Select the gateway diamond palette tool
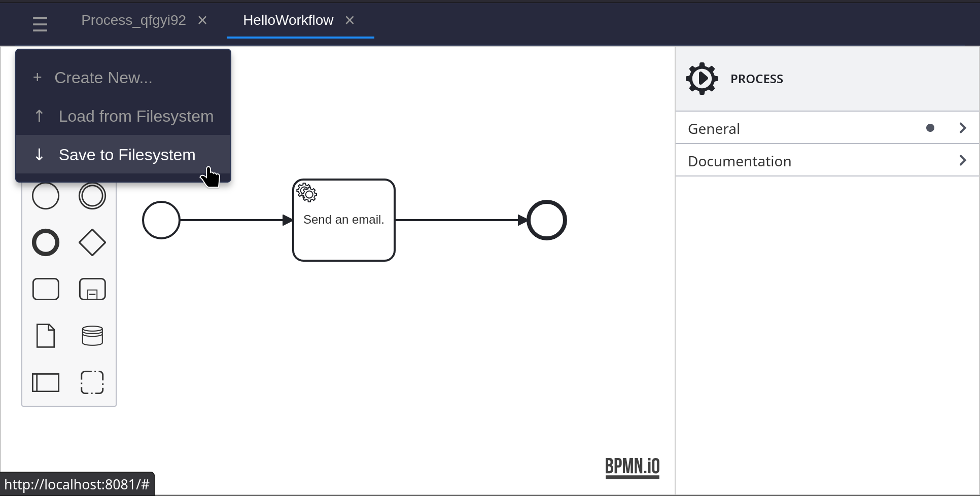This screenshot has width=980, height=496. coord(92,242)
